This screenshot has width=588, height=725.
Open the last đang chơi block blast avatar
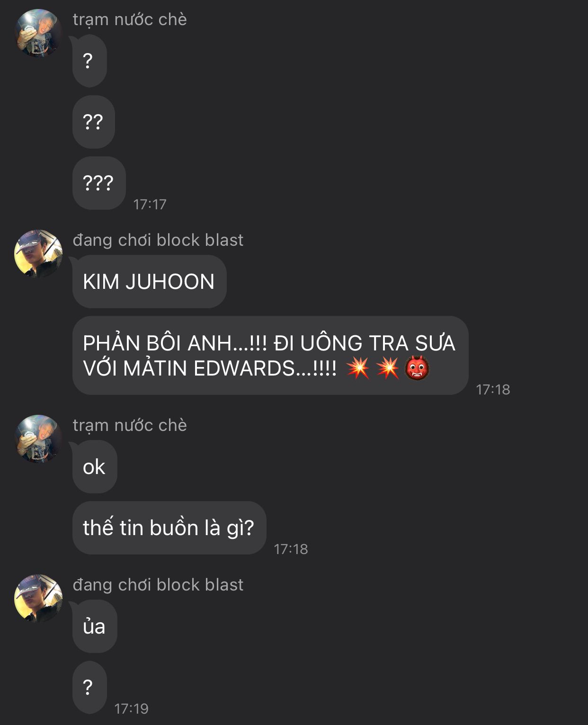[x=38, y=599]
